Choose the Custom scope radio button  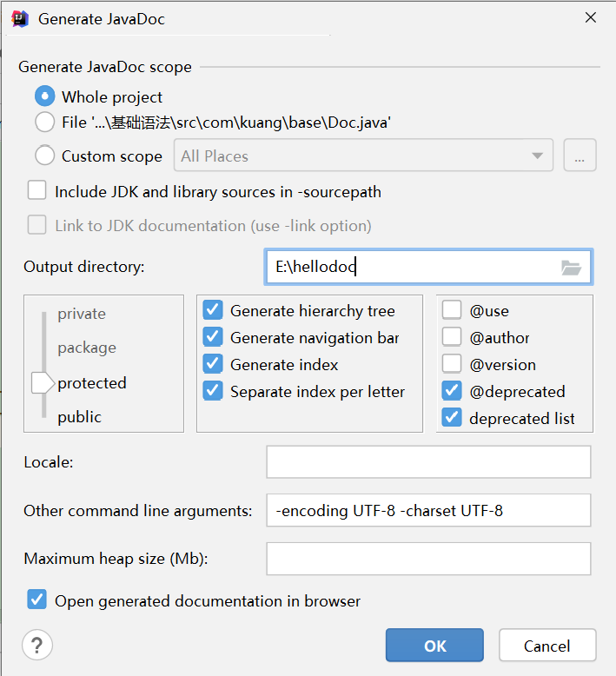[44, 156]
